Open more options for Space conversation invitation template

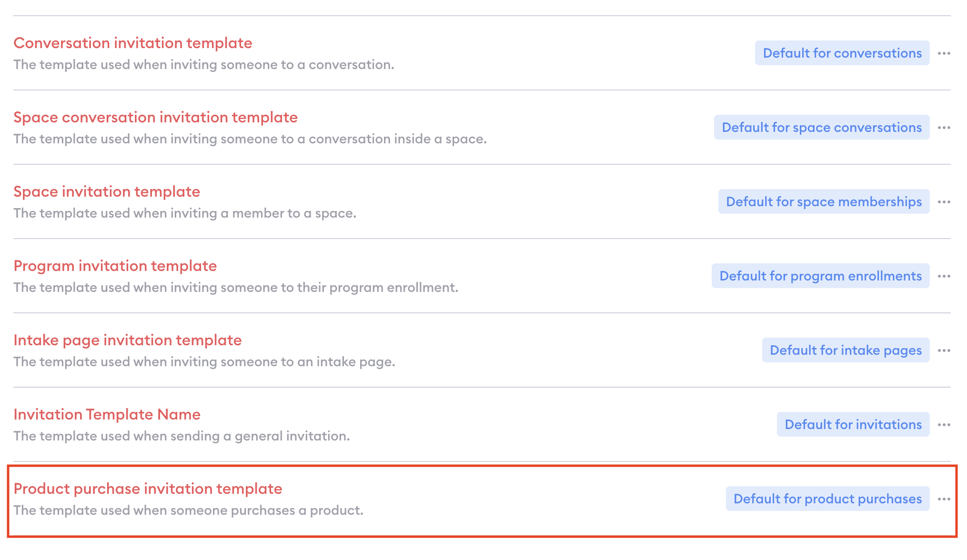point(944,128)
